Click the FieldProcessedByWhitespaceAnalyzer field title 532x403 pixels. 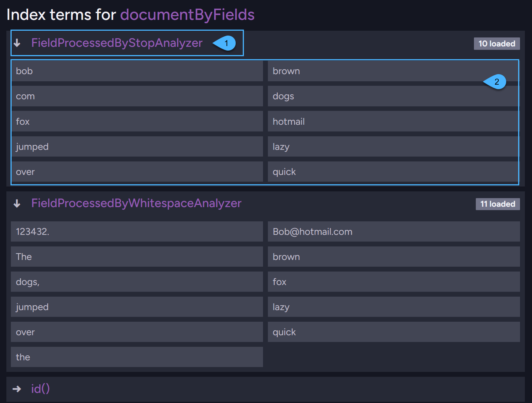(x=136, y=203)
